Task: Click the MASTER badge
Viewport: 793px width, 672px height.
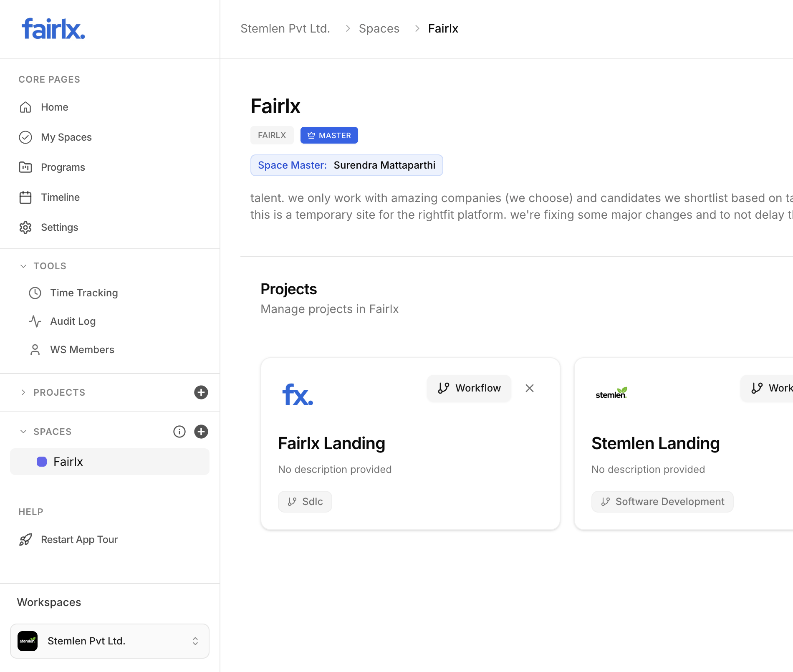Action: point(329,135)
